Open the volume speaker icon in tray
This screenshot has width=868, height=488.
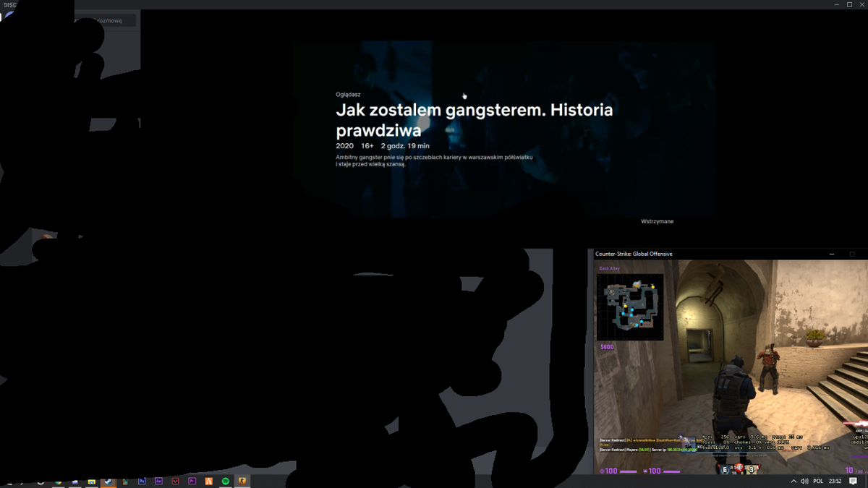pyautogui.click(x=805, y=481)
